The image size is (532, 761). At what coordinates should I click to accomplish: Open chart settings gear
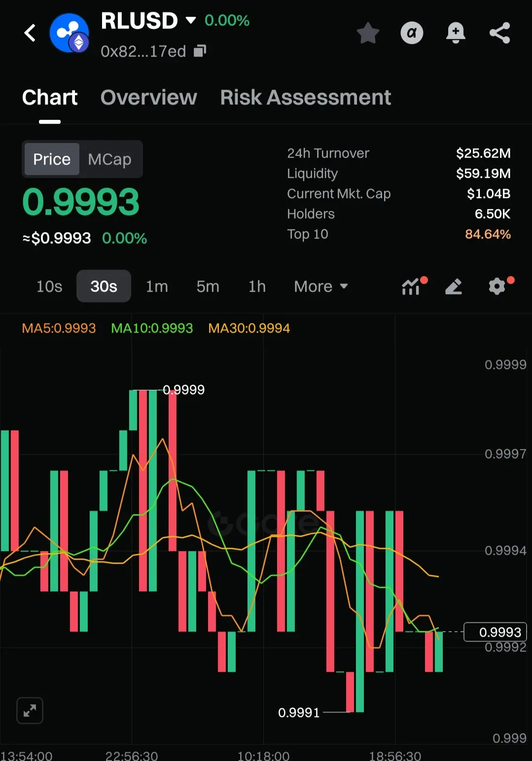pyautogui.click(x=498, y=286)
